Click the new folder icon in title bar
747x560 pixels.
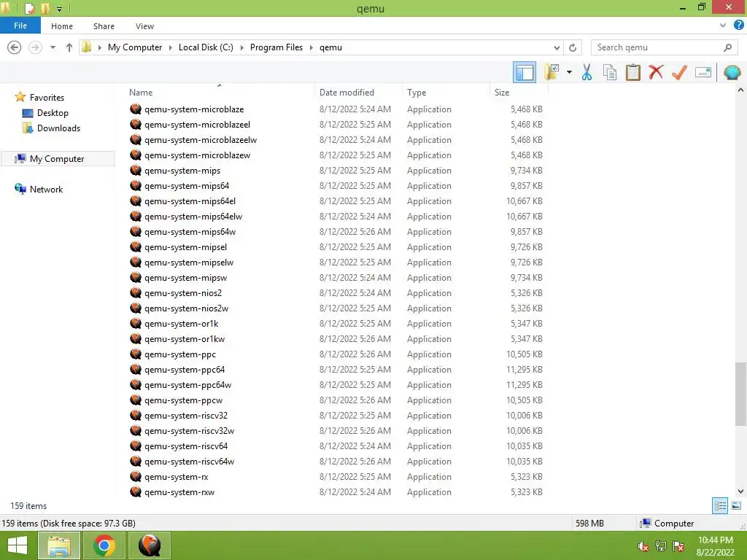coord(46,8)
